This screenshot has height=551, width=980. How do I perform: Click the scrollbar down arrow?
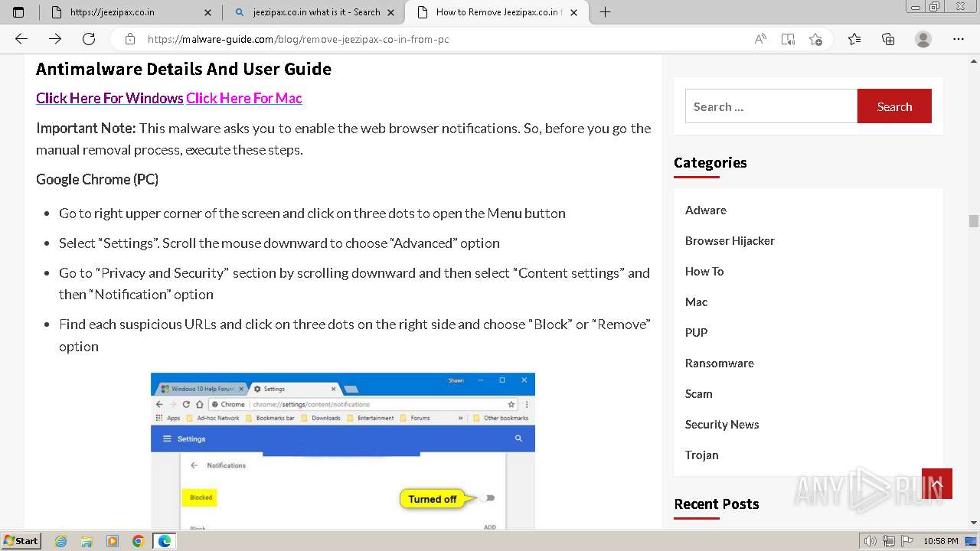point(973,523)
